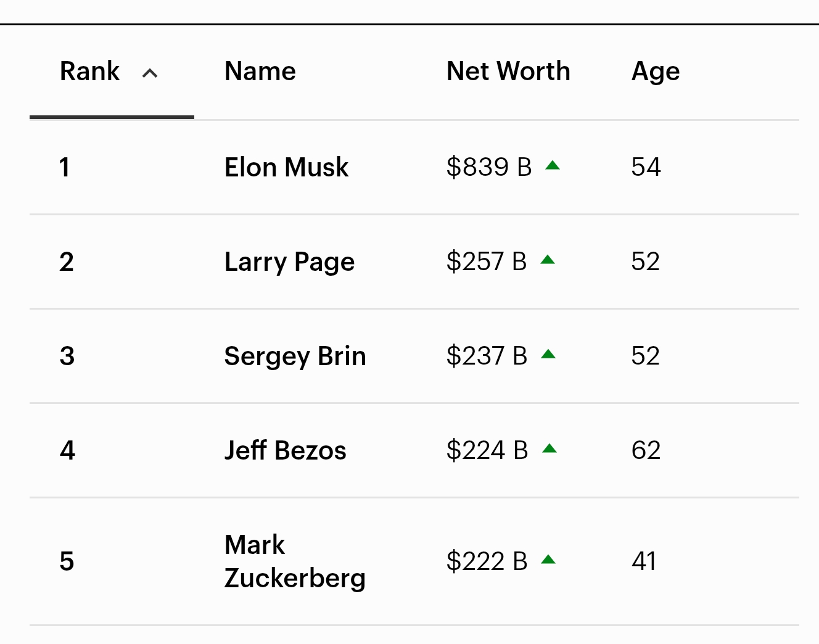819x644 pixels.
Task: Click green up arrow beside $222 B
Action: [548, 559]
